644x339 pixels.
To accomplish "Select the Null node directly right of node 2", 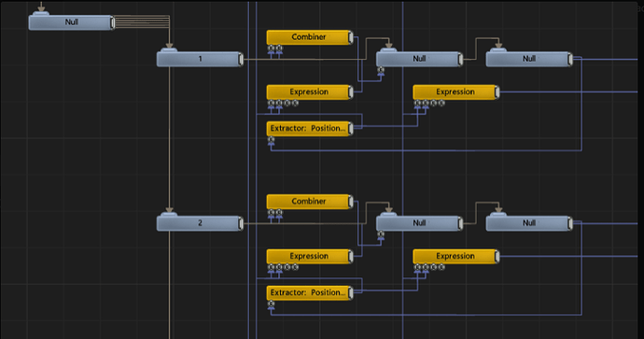I will click(420, 223).
